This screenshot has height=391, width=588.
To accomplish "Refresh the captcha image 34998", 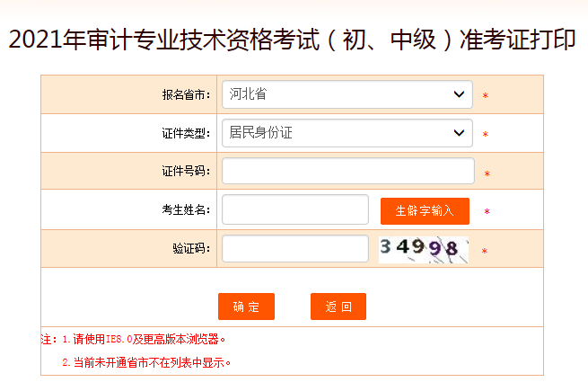I will point(423,249).
